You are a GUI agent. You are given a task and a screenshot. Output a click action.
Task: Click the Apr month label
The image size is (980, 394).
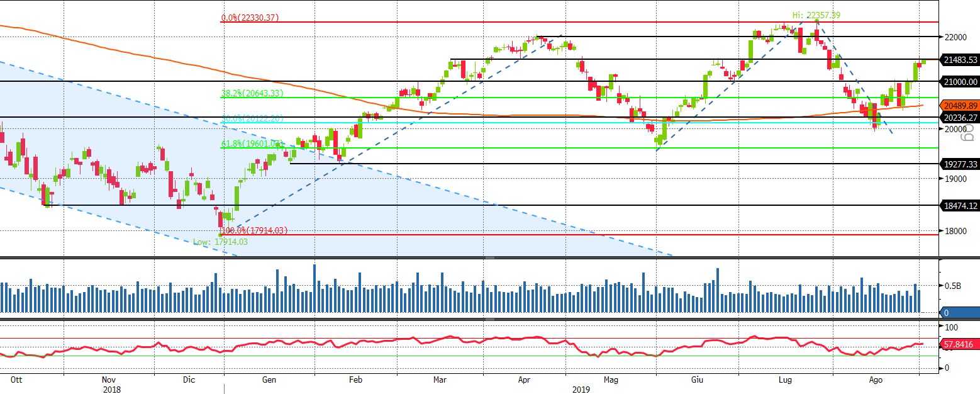525,380
